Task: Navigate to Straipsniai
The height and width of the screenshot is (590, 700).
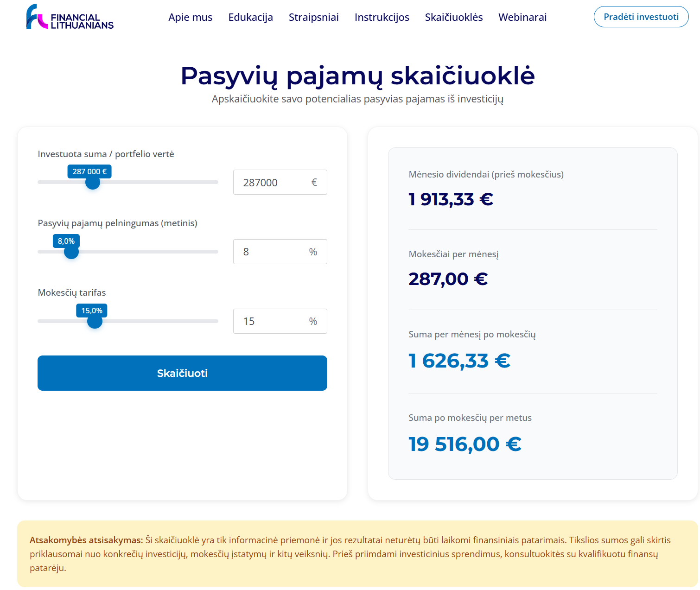Action: click(313, 17)
